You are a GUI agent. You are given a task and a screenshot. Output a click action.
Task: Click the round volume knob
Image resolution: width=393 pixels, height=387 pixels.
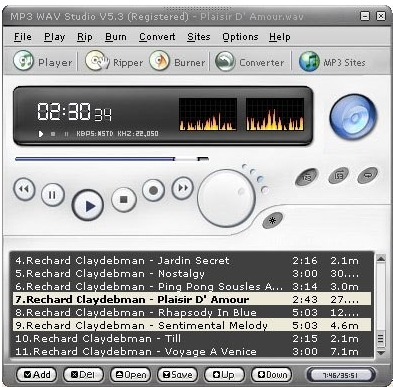pyautogui.click(x=226, y=198)
